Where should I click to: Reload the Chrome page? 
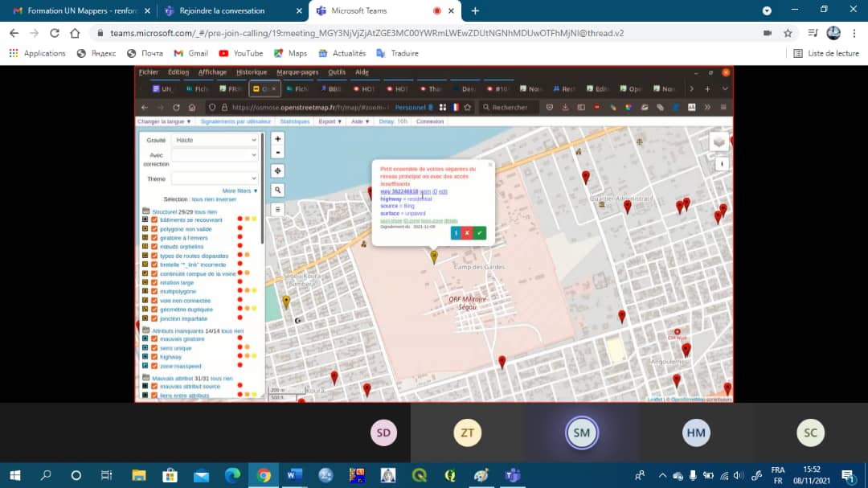pyautogui.click(x=55, y=33)
